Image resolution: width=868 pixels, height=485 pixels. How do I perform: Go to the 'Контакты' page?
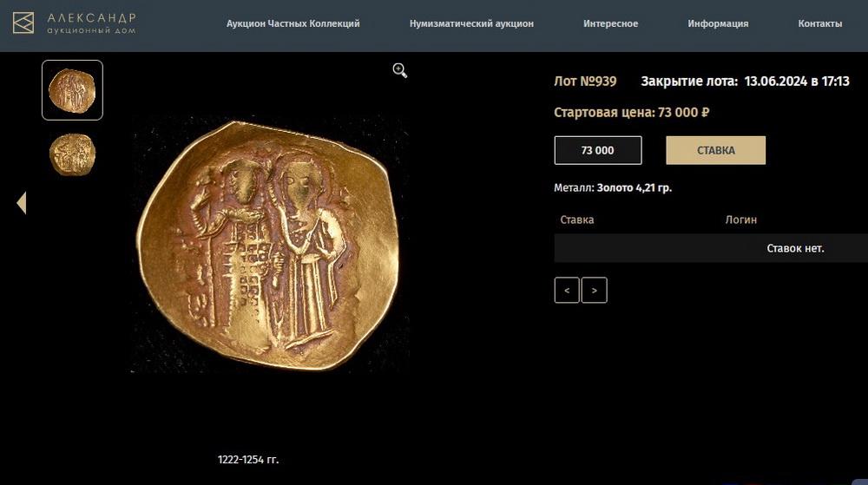(x=819, y=23)
